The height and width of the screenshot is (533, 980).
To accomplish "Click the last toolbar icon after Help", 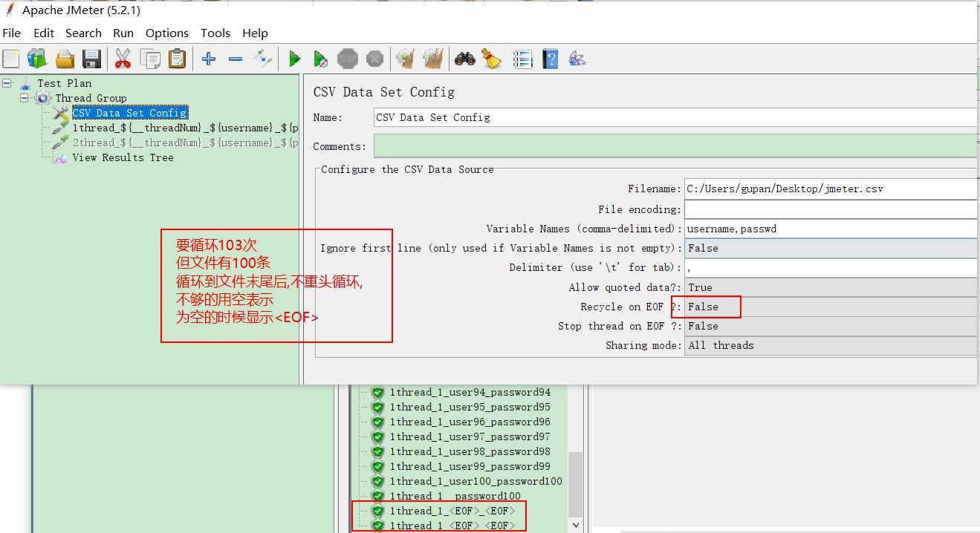I will [x=577, y=59].
